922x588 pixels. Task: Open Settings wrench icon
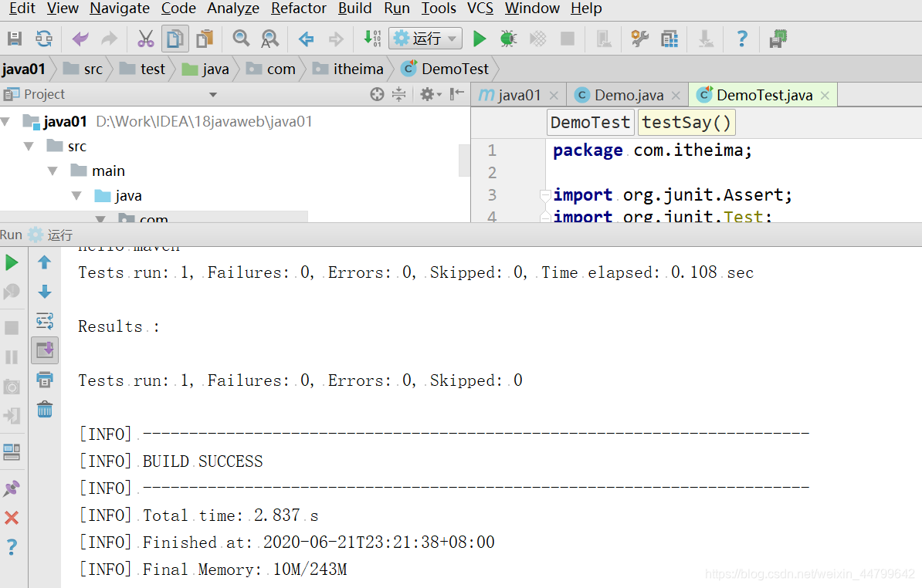[639, 39]
